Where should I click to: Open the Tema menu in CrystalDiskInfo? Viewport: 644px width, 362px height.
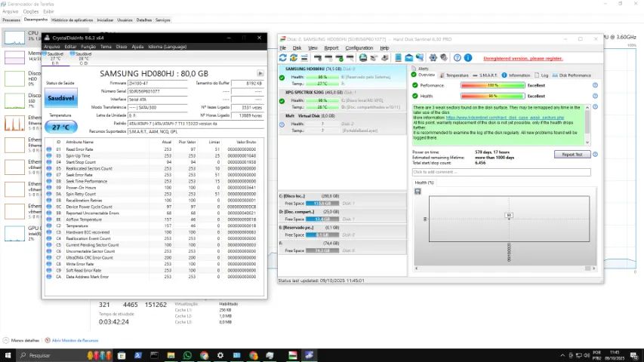(106, 46)
